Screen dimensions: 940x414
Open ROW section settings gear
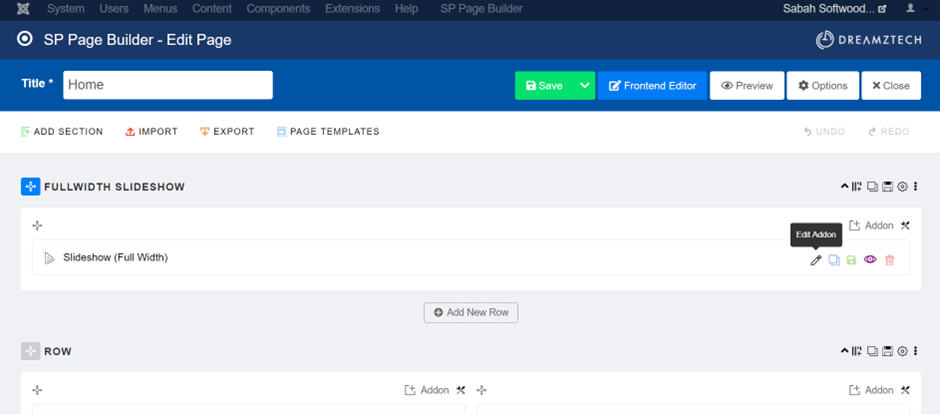tap(902, 351)
